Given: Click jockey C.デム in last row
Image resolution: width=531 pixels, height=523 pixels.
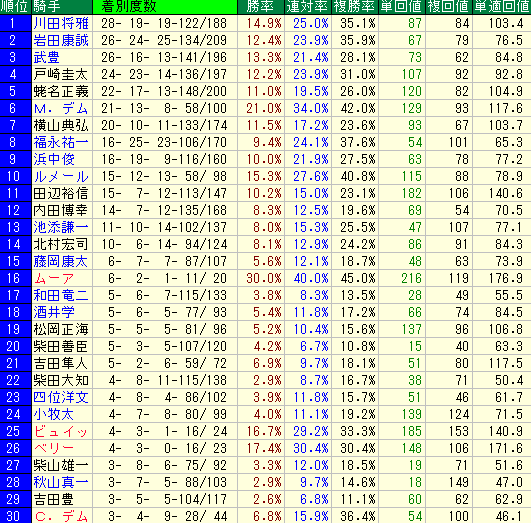Looking at the screenshot, I should tap(61, 516).
